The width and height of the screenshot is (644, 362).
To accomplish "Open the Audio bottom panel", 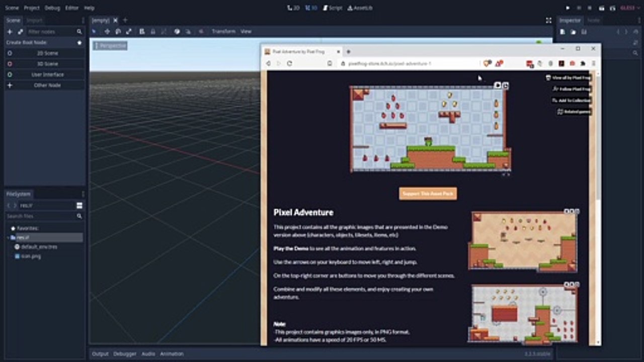I will 148,354.
